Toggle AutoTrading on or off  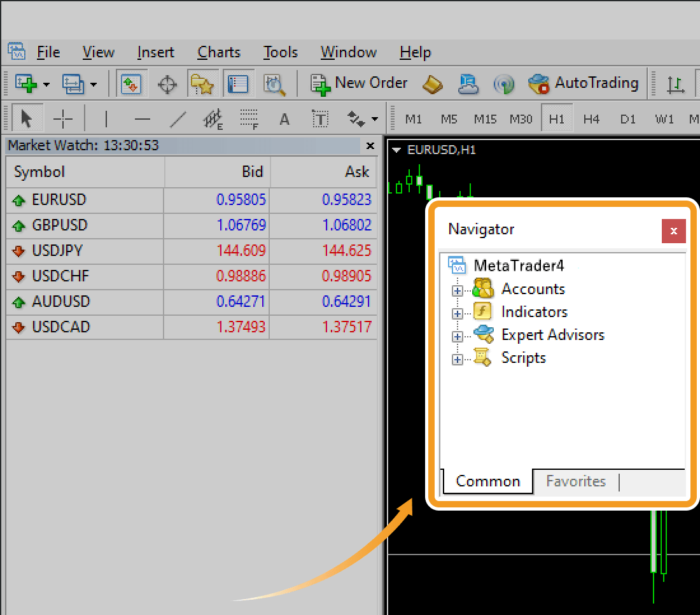tap(583, 83)
